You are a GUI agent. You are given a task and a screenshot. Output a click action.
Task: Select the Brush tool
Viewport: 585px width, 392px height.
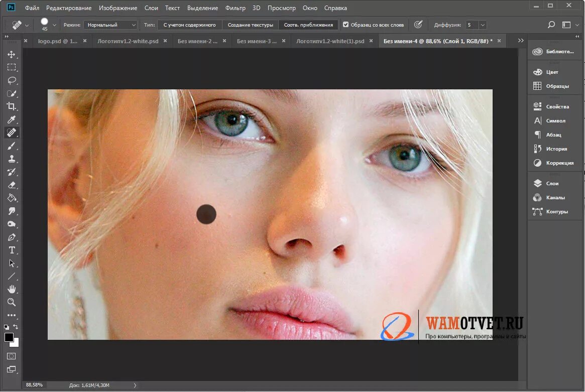12,146
